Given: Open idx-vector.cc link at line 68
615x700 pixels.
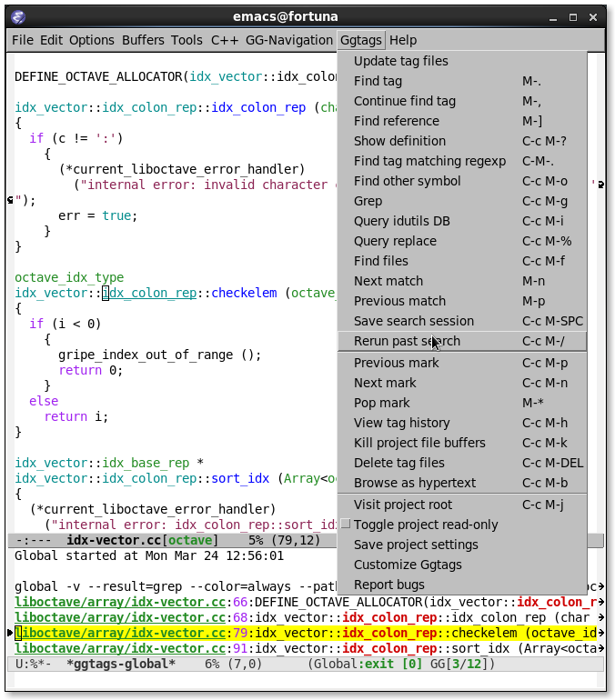Looking at the screenshot, I should tap(120, 618).
